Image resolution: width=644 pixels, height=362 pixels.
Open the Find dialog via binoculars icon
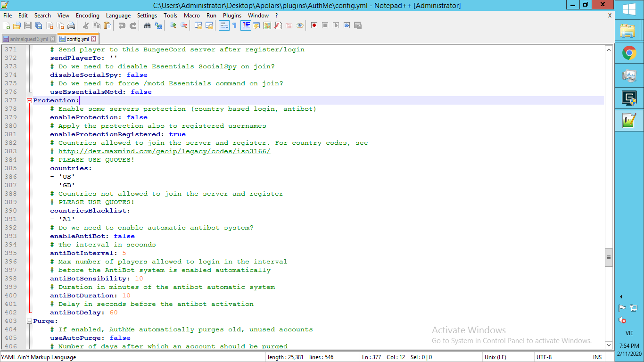pos(147,25)
